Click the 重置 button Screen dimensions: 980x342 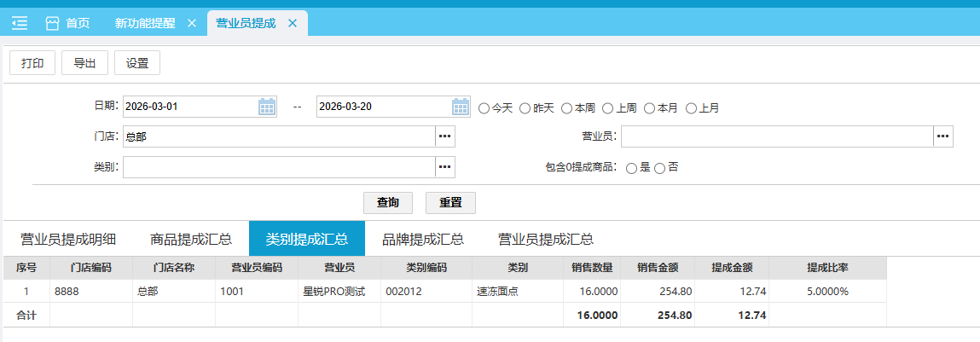[450, 202]
